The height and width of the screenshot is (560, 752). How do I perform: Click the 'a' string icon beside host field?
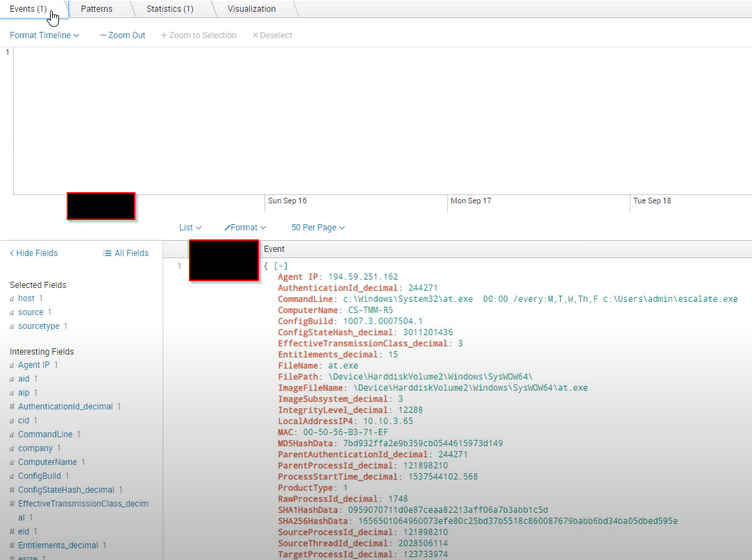point(13,298)
